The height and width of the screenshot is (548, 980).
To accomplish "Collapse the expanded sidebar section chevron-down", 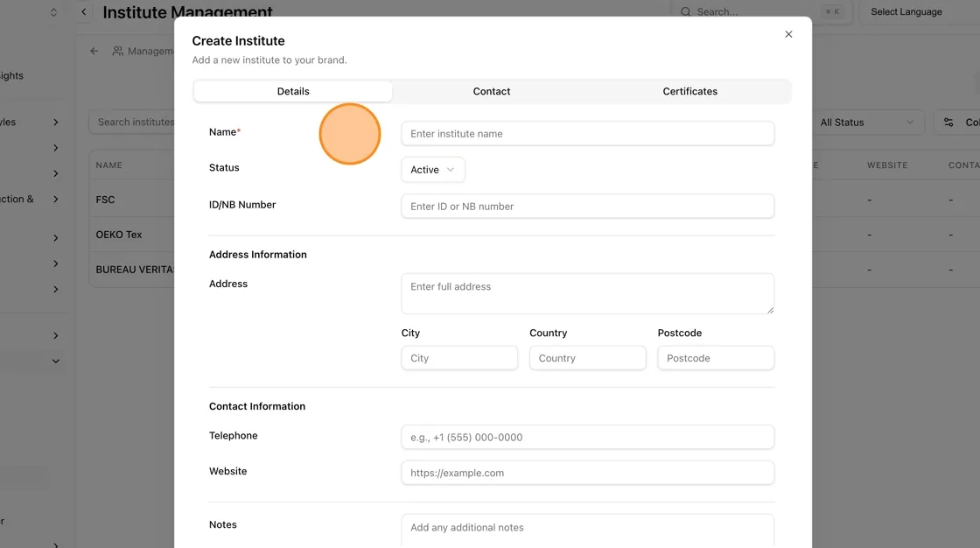I will pyautogui.click(x=56, y=361).
